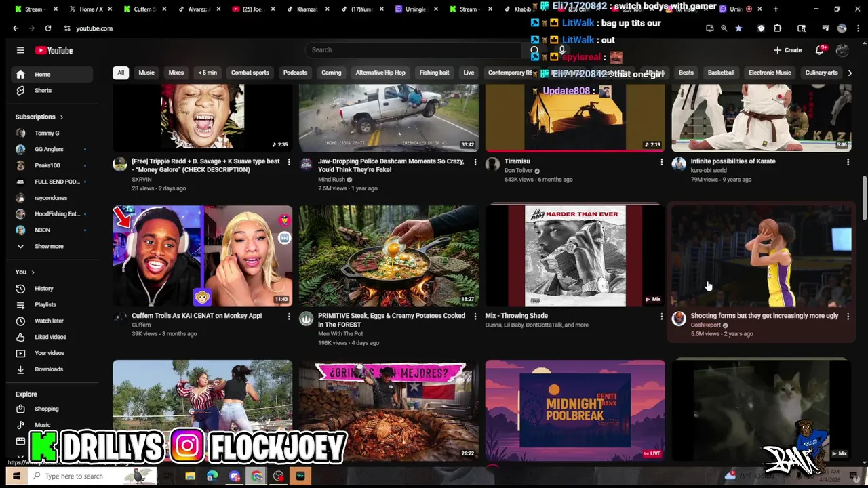Screen dimensions: 868x488
Task: Open a new browser tab
Action: point(776,9)
